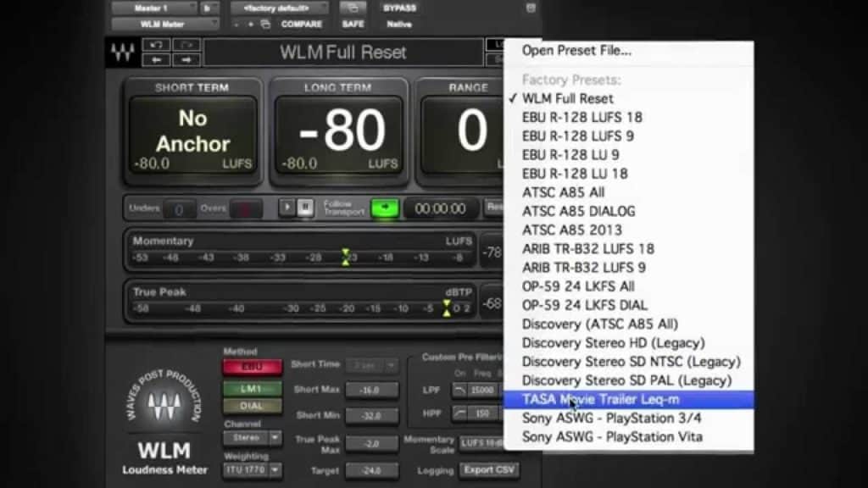Click the Short Min value field
This screenshot has width=868, height=488.
point(371,415)
